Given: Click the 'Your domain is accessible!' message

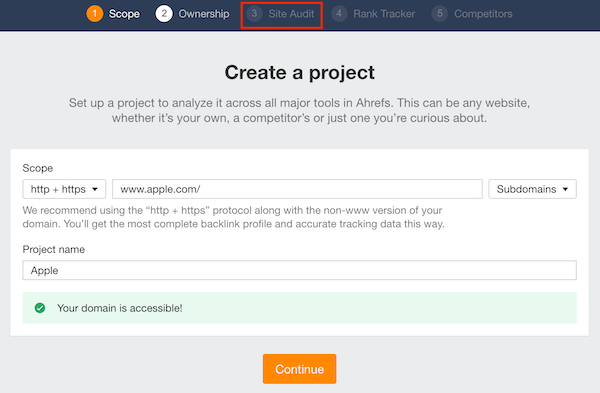Looking at the screenshot, I should point(120,308).
